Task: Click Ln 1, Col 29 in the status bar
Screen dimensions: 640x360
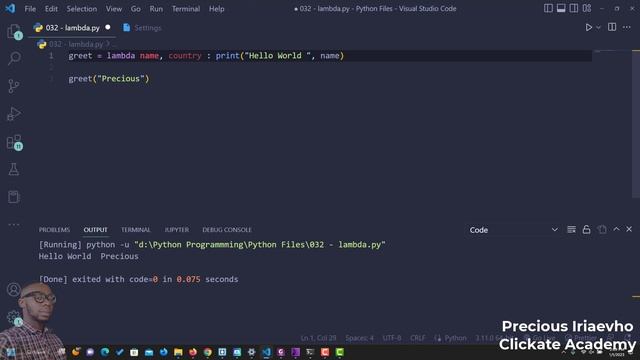Action: coord(318,338)
